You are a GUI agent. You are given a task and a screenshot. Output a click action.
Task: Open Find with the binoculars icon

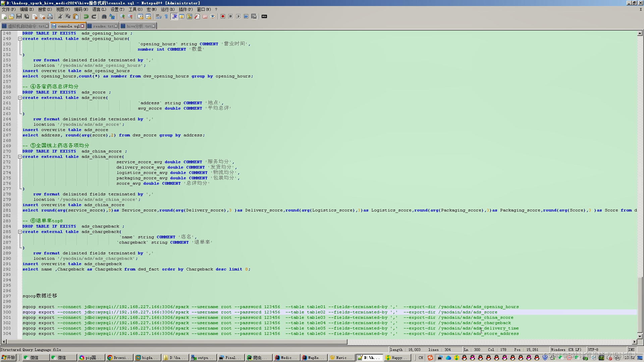pyautogui.click(x=104, y=16)
